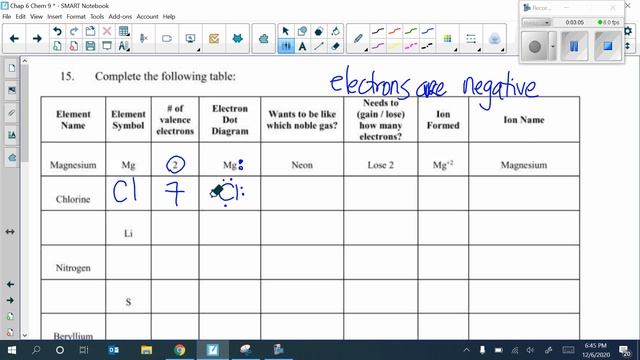
Task: Pick the regular polygon tool
Action: tap(319, 31)
